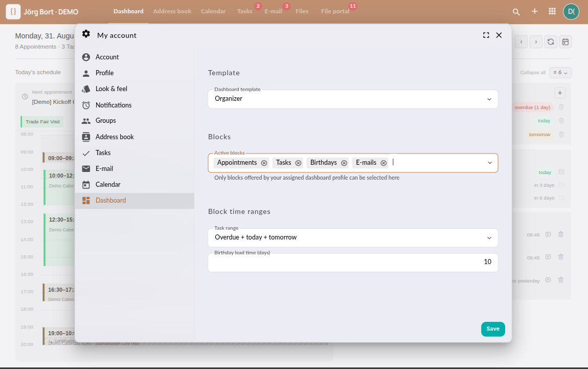The image size is (588, 369).
Task: Click Collapse all link
Action: click(532, 73)
